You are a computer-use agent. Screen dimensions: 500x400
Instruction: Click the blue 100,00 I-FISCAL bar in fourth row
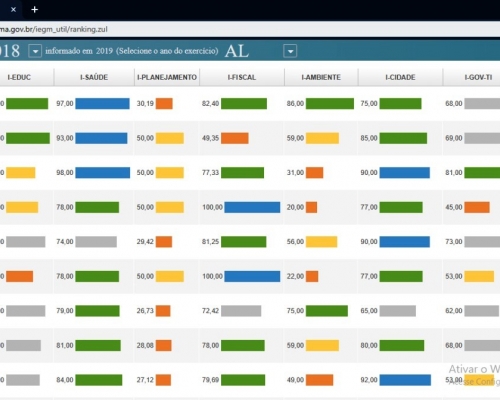point(252,207)
